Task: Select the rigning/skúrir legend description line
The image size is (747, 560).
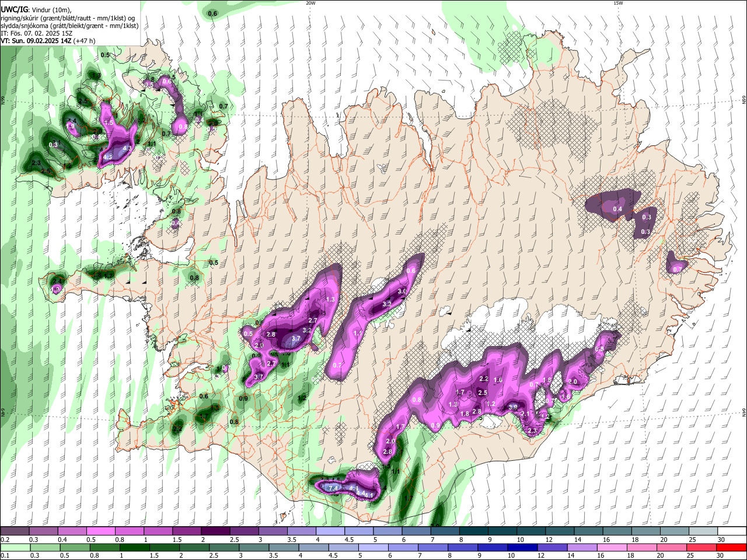Action: 68,18
